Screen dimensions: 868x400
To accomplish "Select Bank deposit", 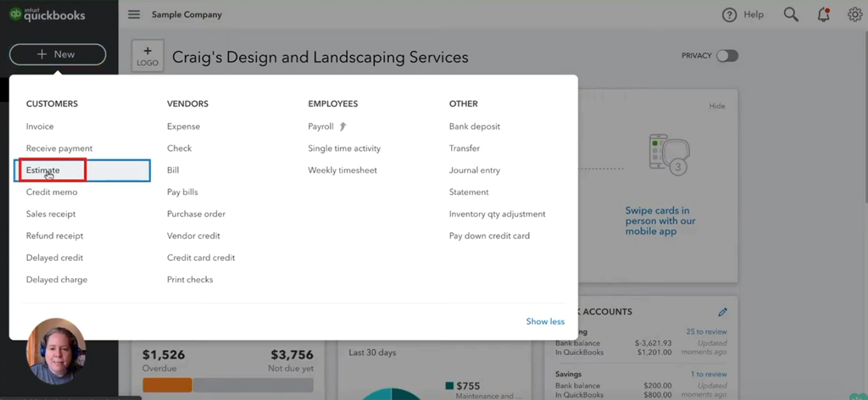I will [475, 127].
